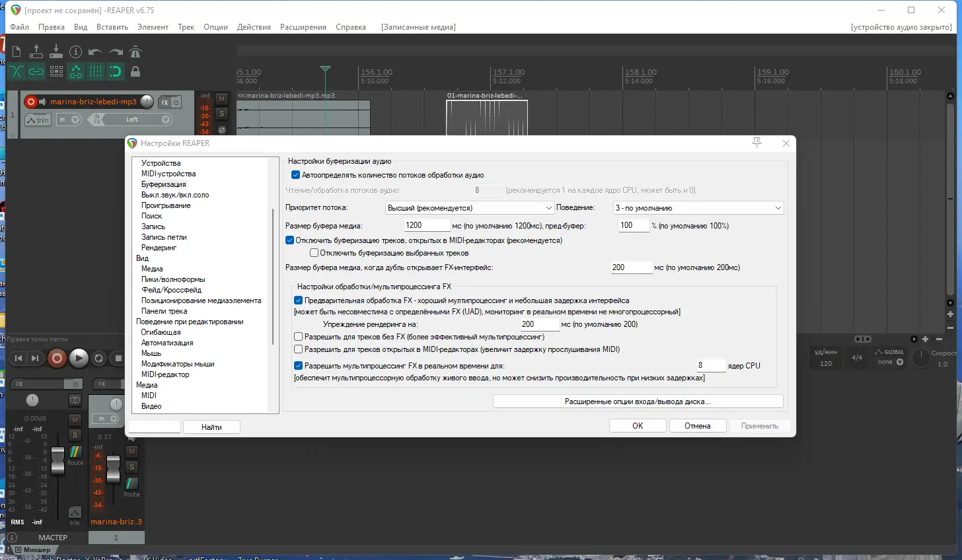Select Рендеринг in settings tree
Image resolution: width=962 pixels, height=560 pixels.
pos(159,248)
